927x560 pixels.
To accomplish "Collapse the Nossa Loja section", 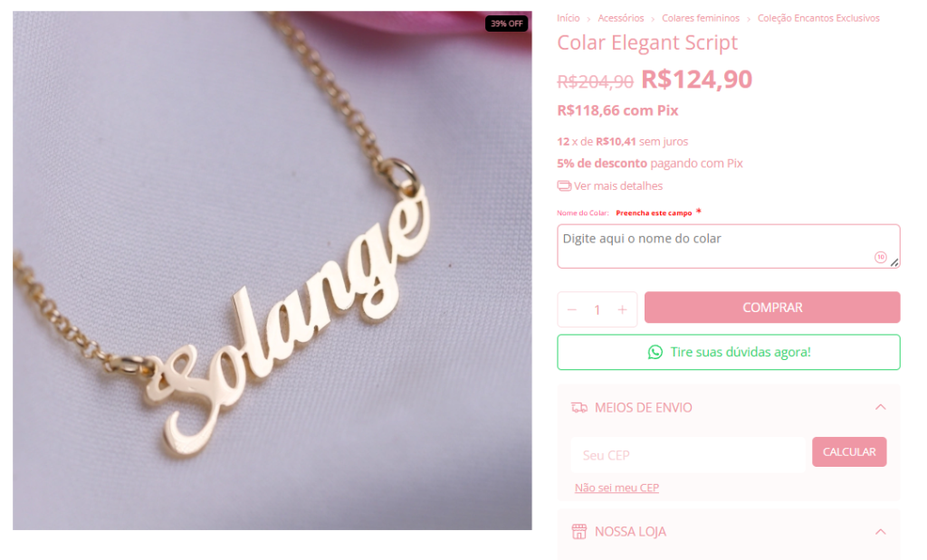I will coord(880,532).
